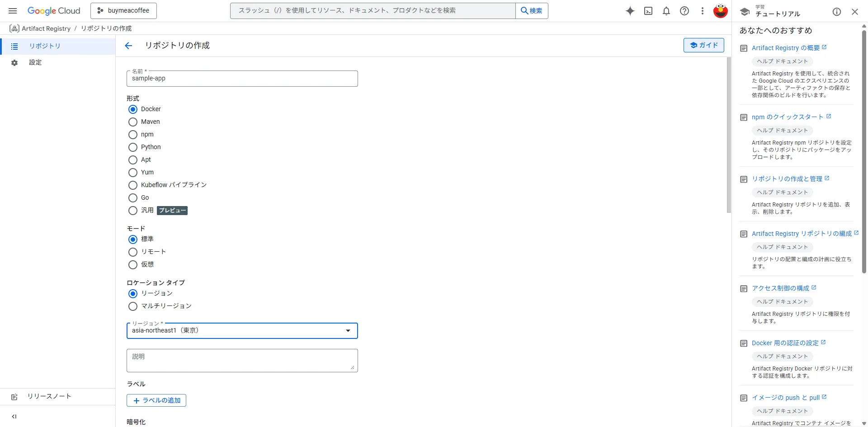Open the main navigation hamburger menu
Image resolution: width=868 pixels, height=427 pixels.
13,11
